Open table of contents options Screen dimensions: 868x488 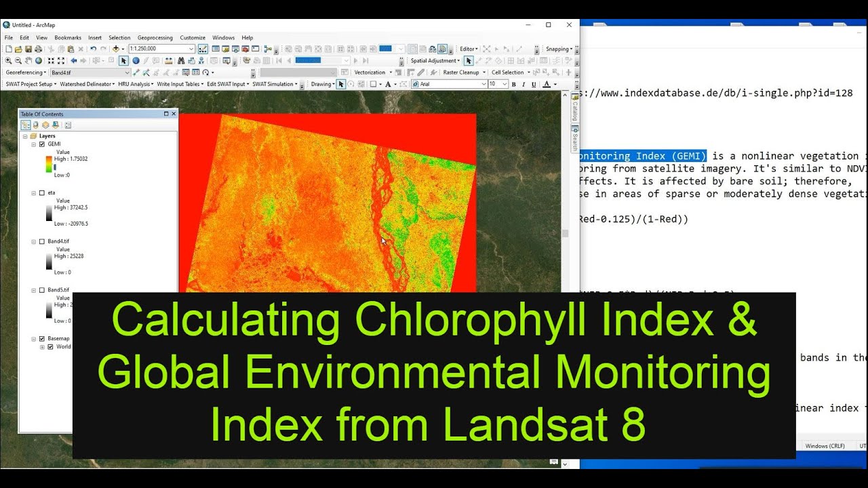click(x=68, y=125)
